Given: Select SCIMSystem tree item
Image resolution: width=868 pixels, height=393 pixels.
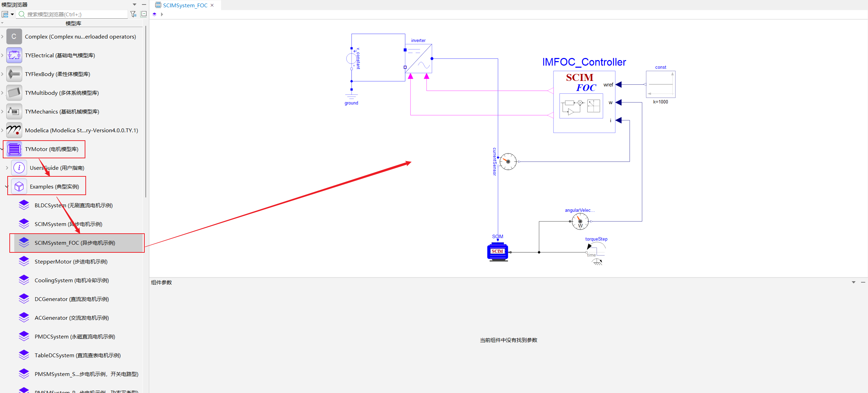Looking at the screenshot, I should [x=68, y=224].
